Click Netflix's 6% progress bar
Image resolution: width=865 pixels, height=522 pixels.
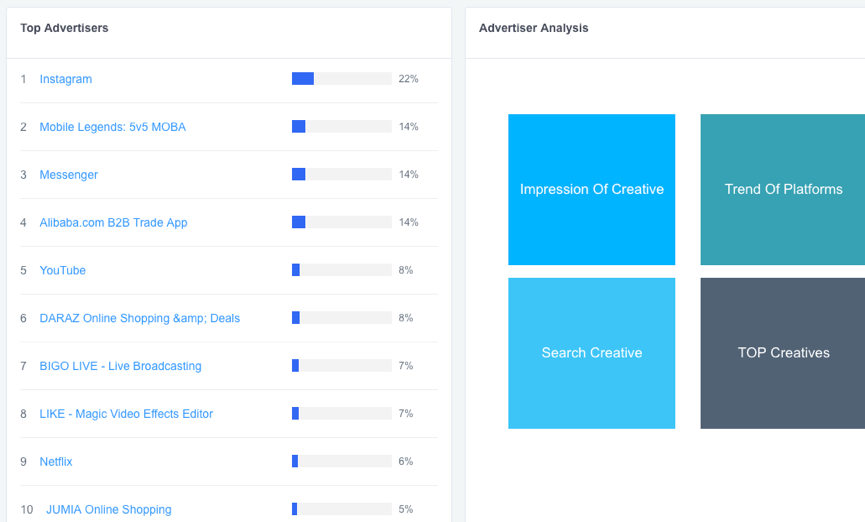coord(341,462)
